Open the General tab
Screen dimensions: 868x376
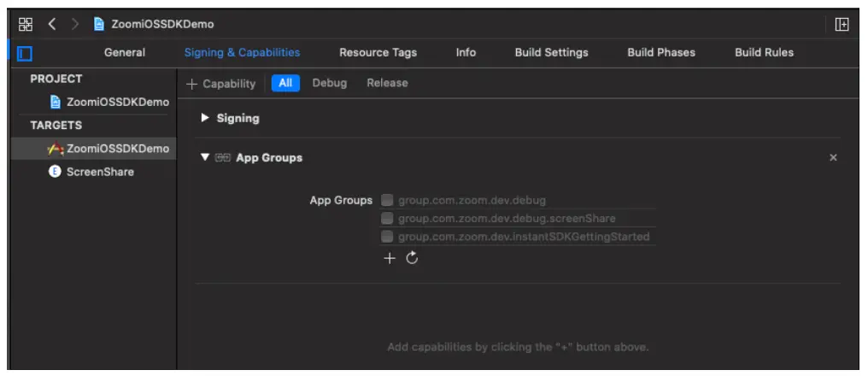coord(125,53)
